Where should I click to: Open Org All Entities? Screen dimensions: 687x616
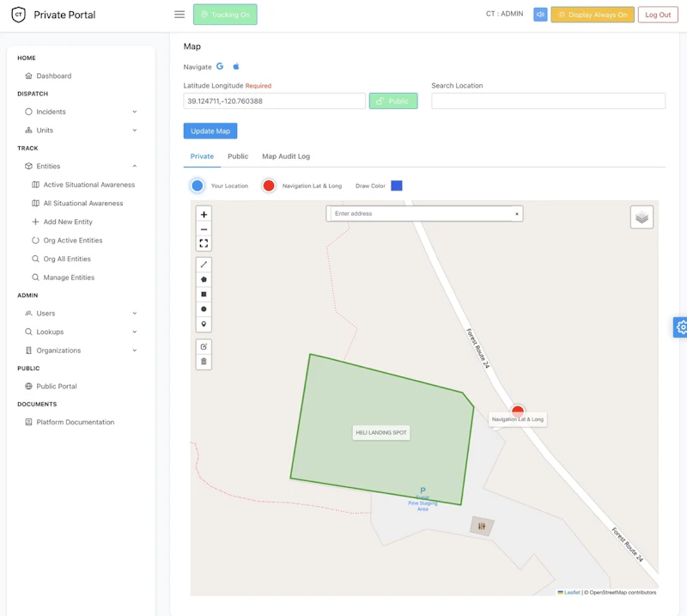point(67,259)
